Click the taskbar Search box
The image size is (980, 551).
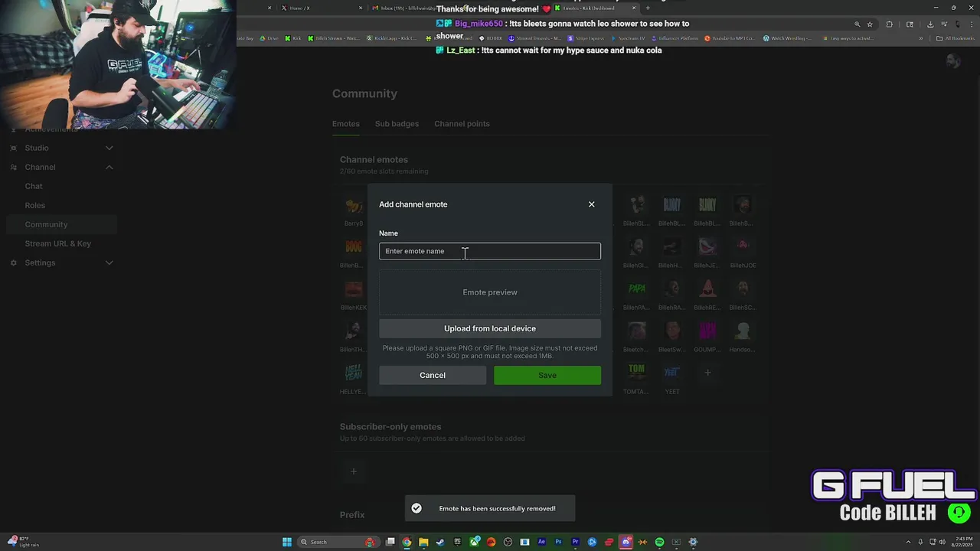tap(338, 542)
